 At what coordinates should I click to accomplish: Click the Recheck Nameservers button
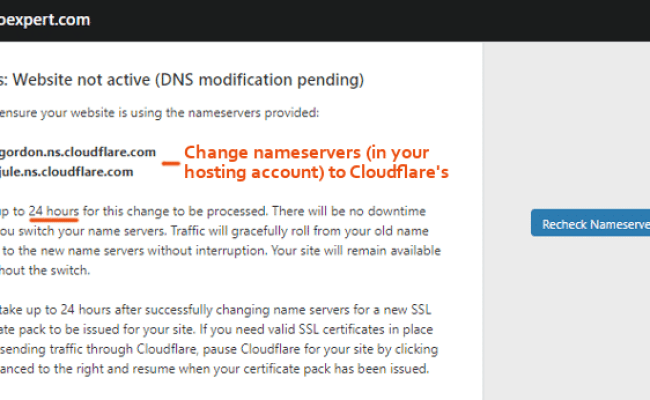[590, 223]
